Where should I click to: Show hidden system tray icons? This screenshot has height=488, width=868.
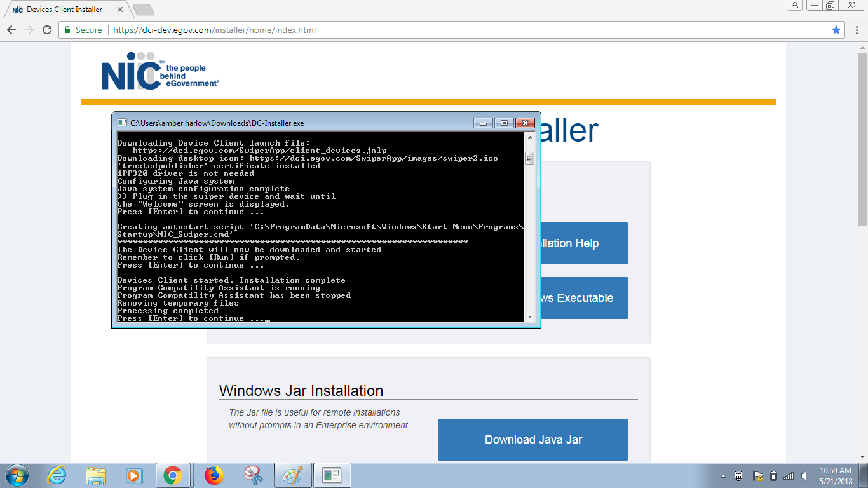723,476
